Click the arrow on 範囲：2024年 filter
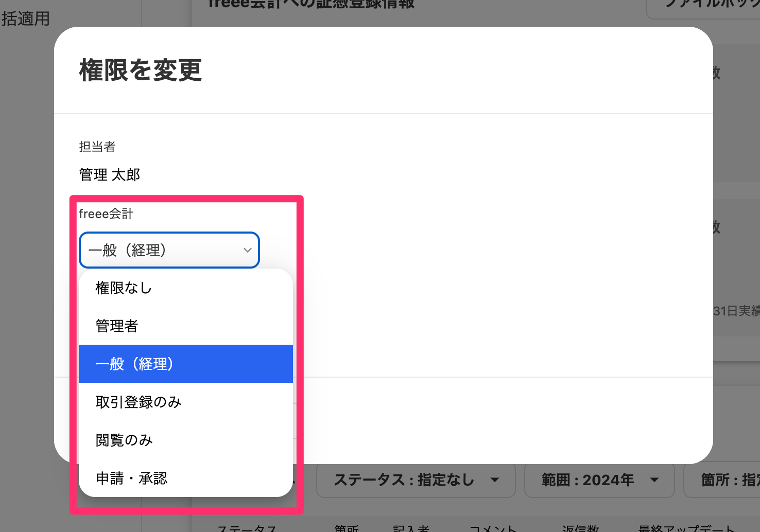The width and height of the screenshot is (760, 532). click(x=654, y=480)
